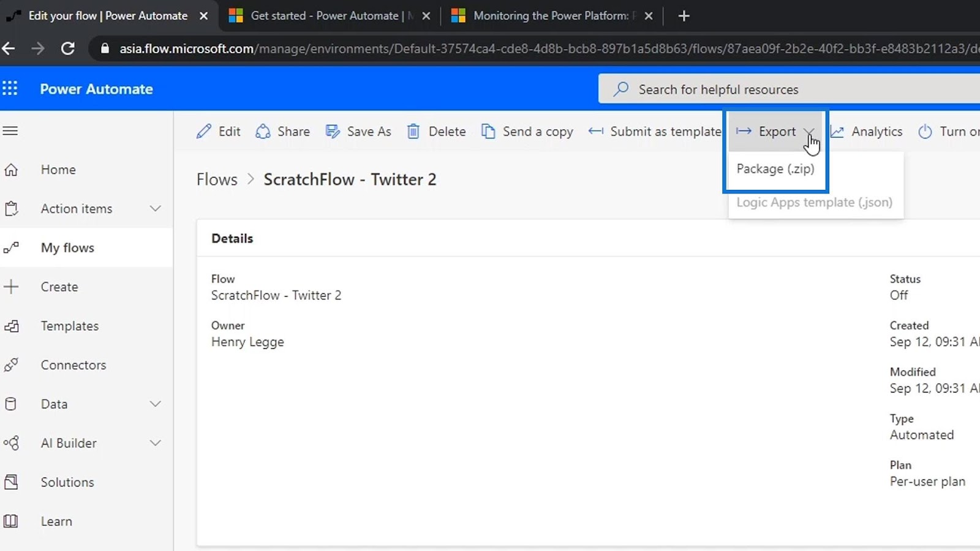Click the Details section heading
This screenshot has height=551, width=980.
point(232,239)
